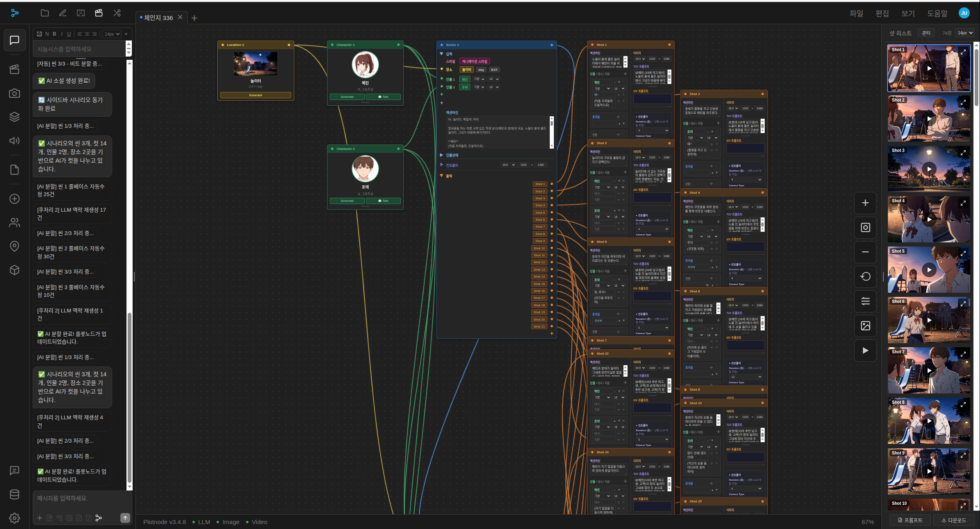Open the chat panel icon in sidebar
This screenshot has width=980, height=529.
(15, 40)
